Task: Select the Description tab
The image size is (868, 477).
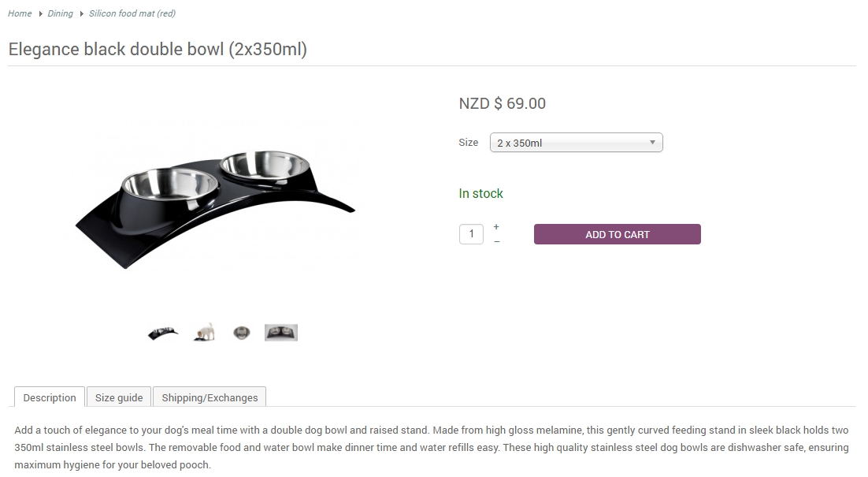Action: [x=50, y=397]
